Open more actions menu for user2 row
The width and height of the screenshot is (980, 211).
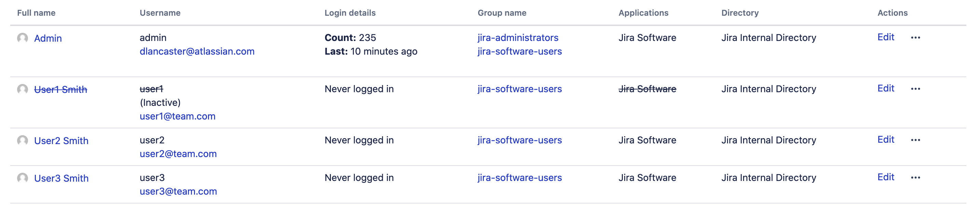[916, 140]
